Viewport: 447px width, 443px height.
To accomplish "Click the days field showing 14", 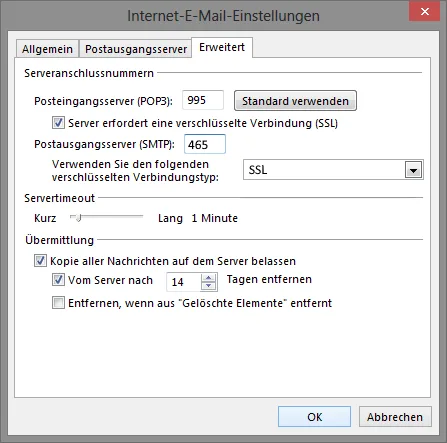I will click(183, 282).
